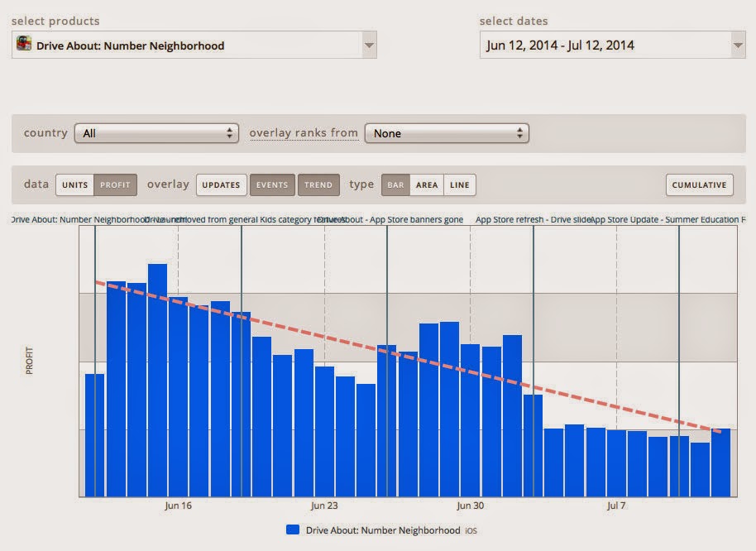Click the red dashed trend line
The width and height of the screenshot is (756, 551).
pos(408,357)
